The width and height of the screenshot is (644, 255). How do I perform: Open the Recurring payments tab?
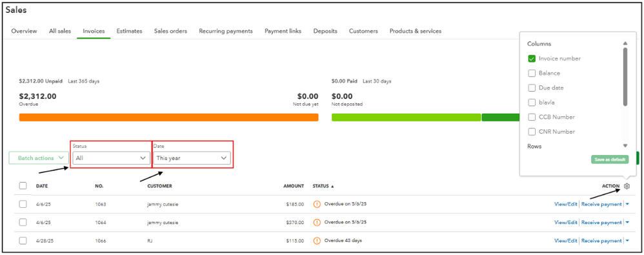tap(226, 31)
